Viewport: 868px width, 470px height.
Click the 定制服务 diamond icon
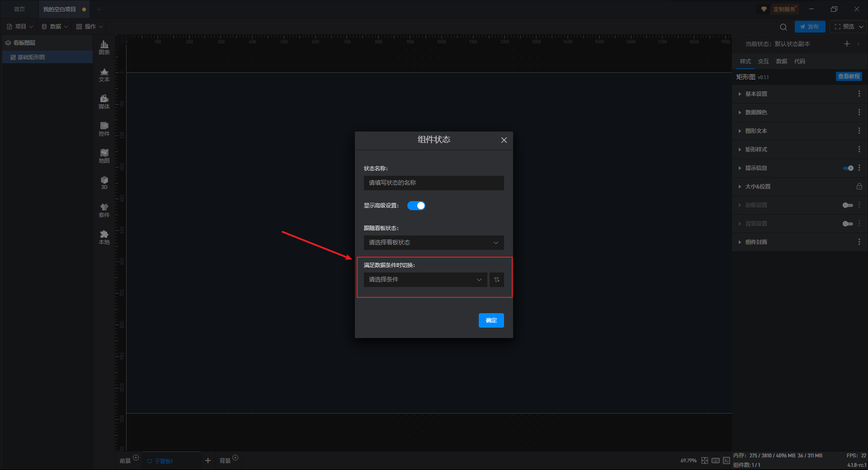[x=764, y=9]
